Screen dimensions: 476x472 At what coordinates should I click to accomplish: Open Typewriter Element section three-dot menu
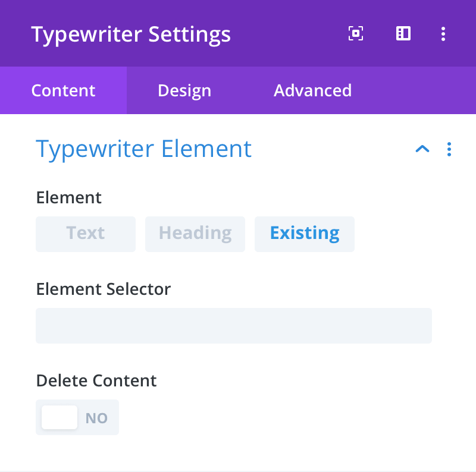[449, 149]
